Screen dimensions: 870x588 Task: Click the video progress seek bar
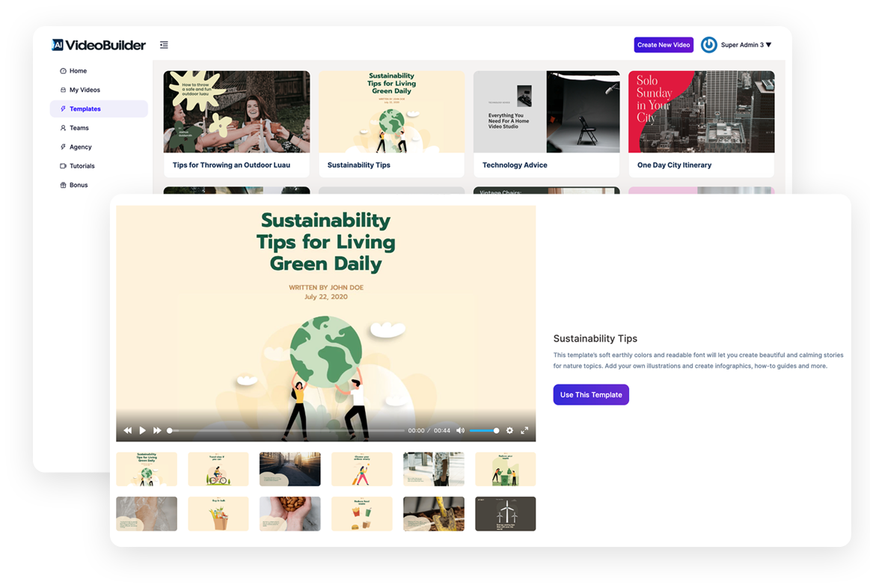pyautogui.click(x=287, y=430)
